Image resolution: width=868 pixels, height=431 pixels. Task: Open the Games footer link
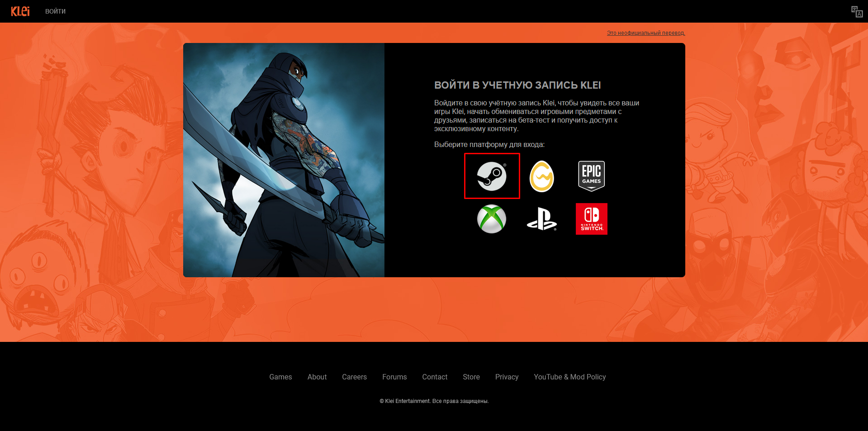click(280, 377)
